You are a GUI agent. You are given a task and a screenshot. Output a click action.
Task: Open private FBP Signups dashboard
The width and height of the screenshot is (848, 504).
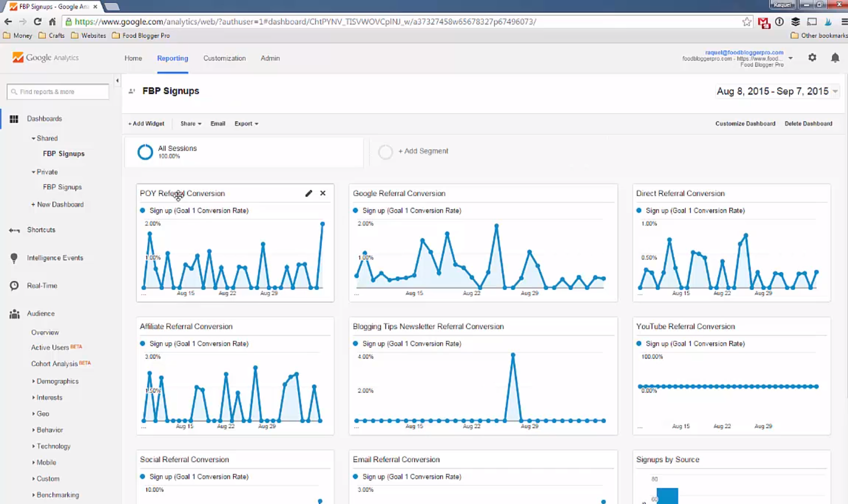click(62, 187)
